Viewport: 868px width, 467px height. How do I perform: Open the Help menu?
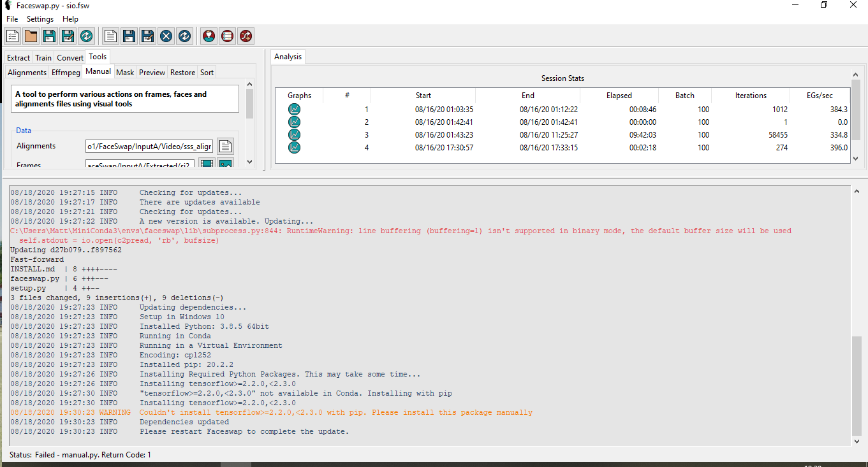[x=70, y=19]
